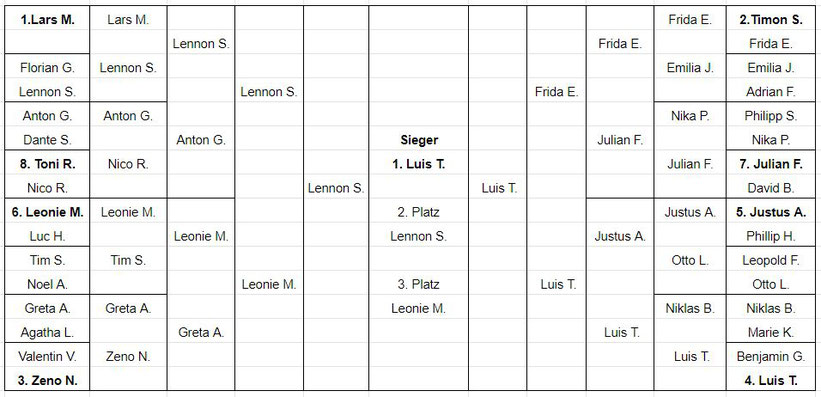Click the 8. Toni R. seed cell

(x=47, y=164)
